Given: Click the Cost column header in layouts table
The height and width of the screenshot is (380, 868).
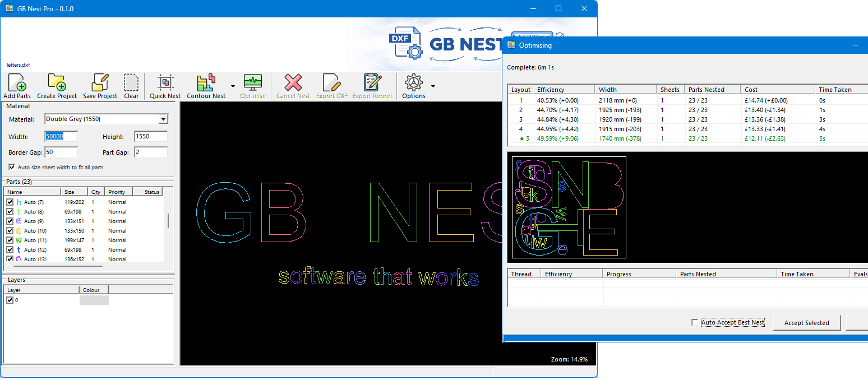Looking at the screenshot, I should (778, 89).
